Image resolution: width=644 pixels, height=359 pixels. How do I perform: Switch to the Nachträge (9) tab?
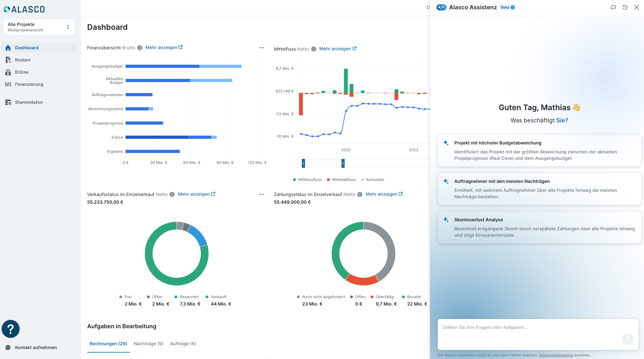tap(149, 344)
